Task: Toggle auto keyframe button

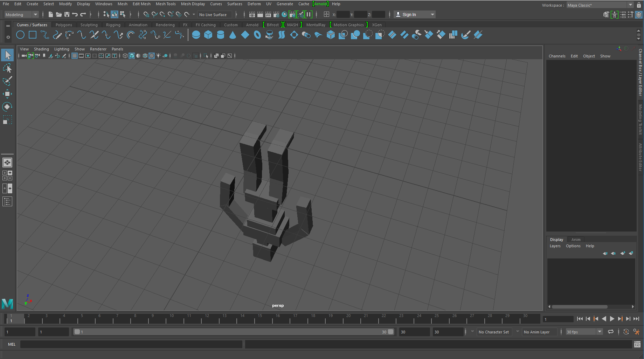Action: click(626, 332)
